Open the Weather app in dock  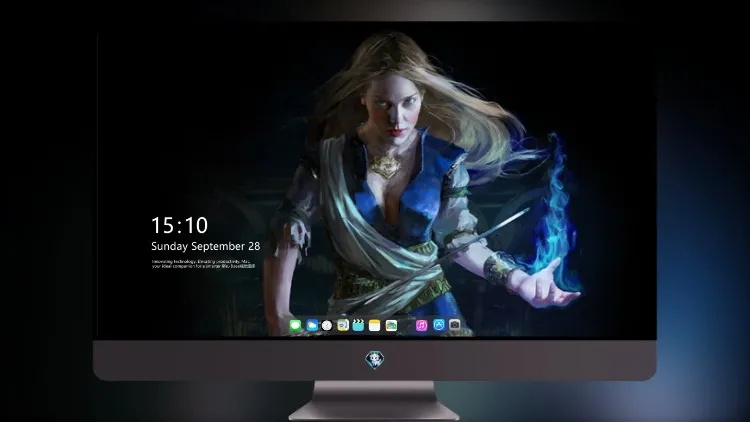click(312, 326)
